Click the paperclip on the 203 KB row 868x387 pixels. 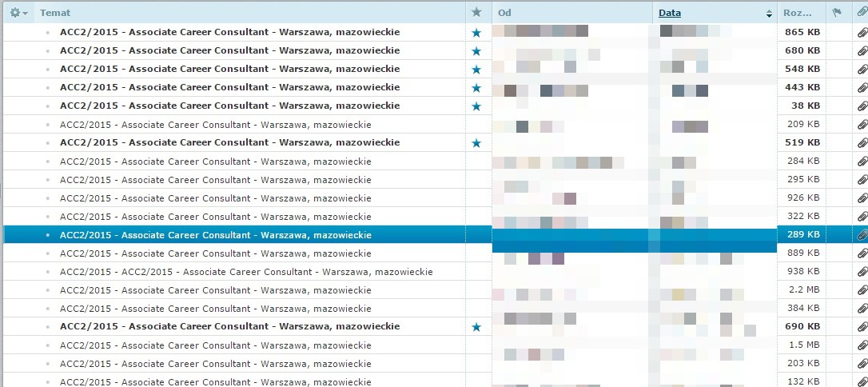pyautogui.click(x=862, y=364)
